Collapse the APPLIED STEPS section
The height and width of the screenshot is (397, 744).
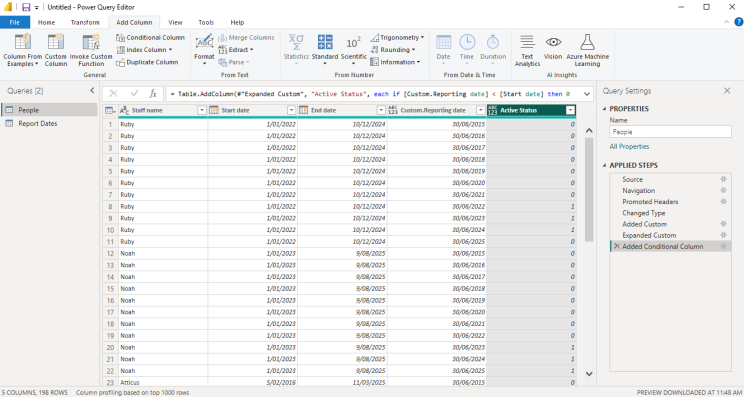pos(604,166)
